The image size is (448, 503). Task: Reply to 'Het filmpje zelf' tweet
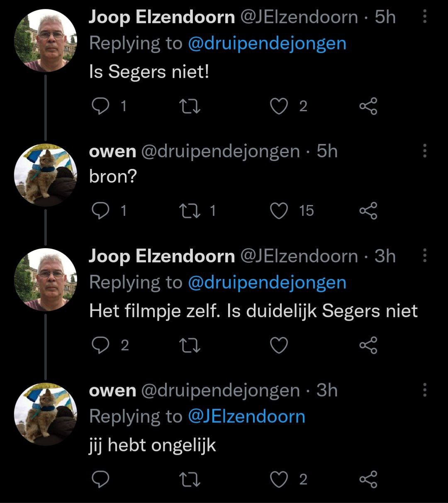click(x=100, y=345)
